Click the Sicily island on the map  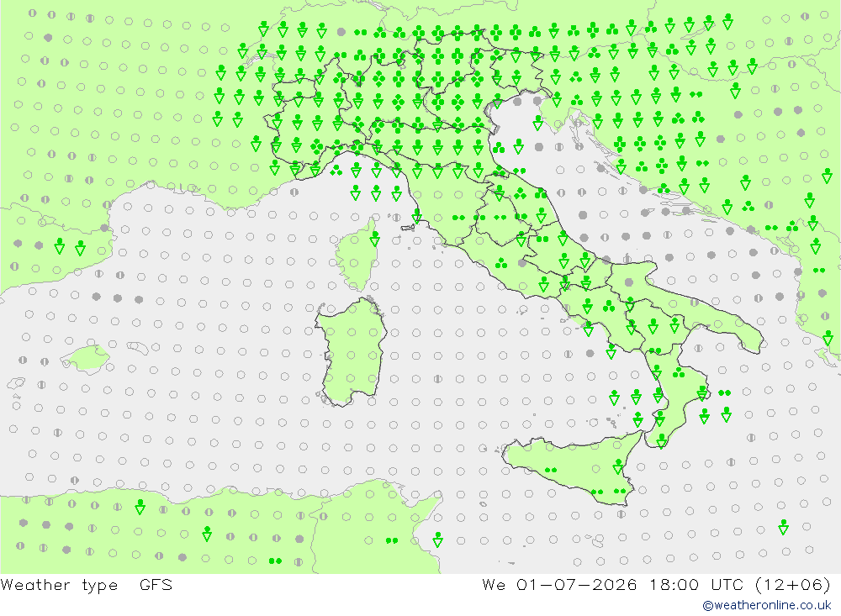(574, 469)
